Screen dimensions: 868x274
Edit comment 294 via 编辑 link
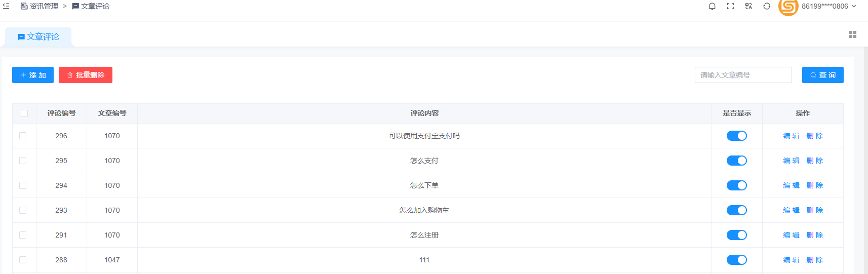791,185
